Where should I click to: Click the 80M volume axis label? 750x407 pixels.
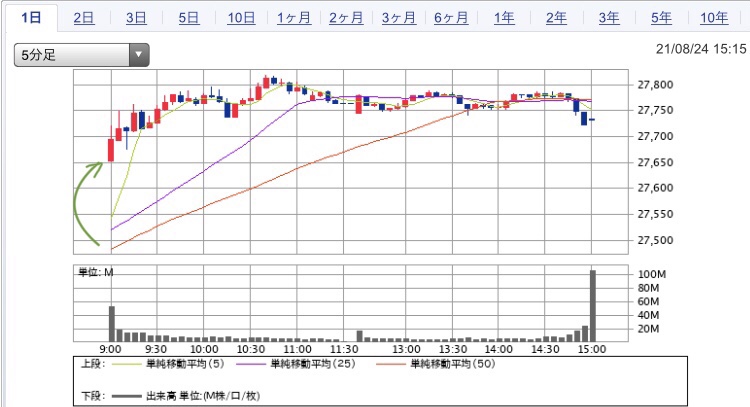click(x=649, y=288)
